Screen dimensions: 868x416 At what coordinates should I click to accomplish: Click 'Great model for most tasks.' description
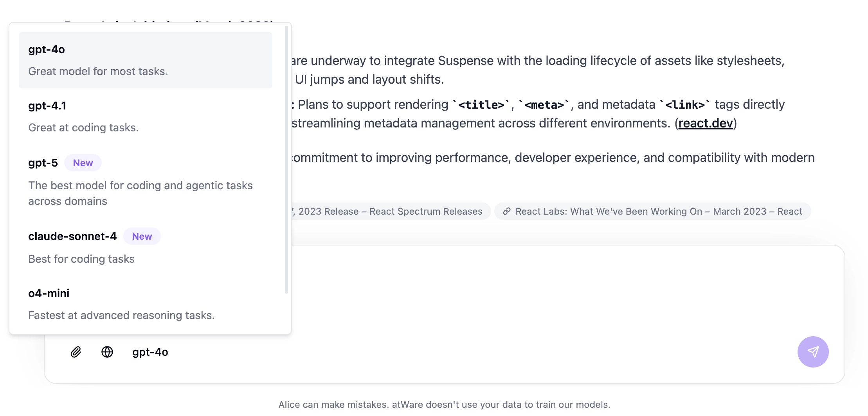tap(98, 71)
